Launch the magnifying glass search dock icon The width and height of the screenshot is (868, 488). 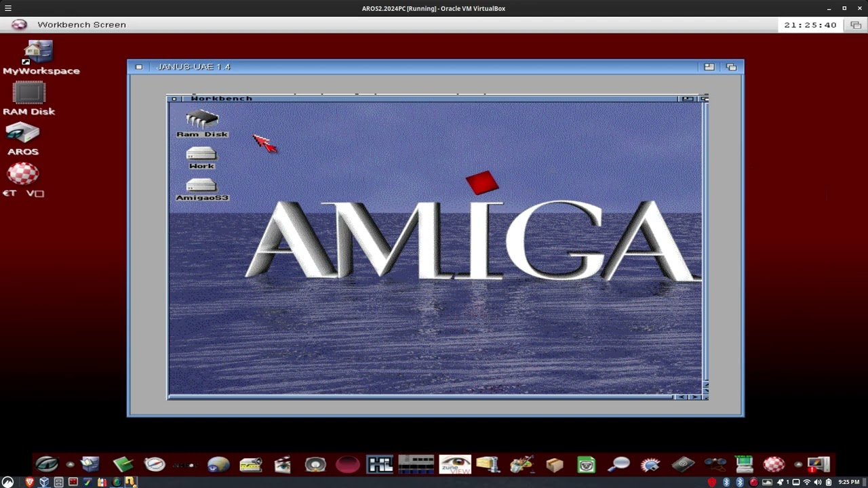click(619, 464)
